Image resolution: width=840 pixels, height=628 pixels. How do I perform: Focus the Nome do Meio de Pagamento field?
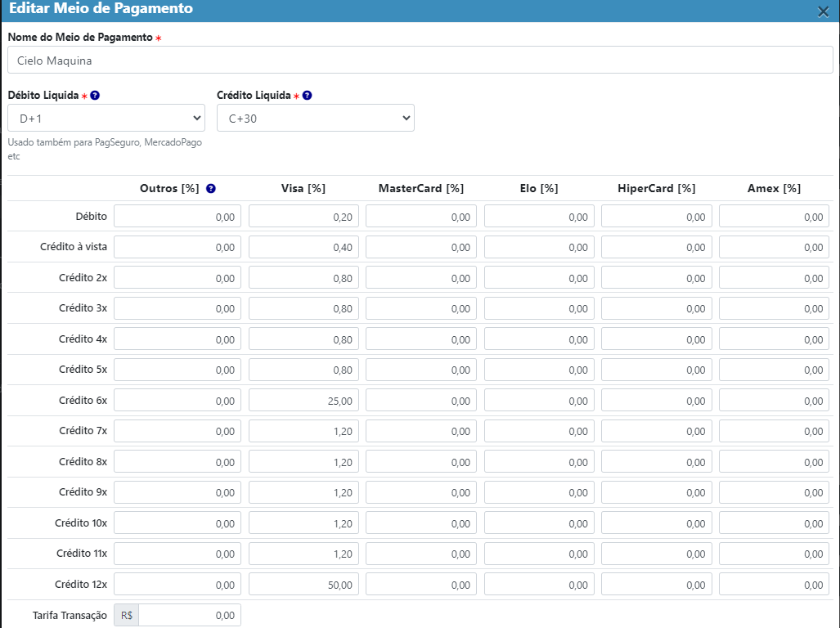[420, 60]
